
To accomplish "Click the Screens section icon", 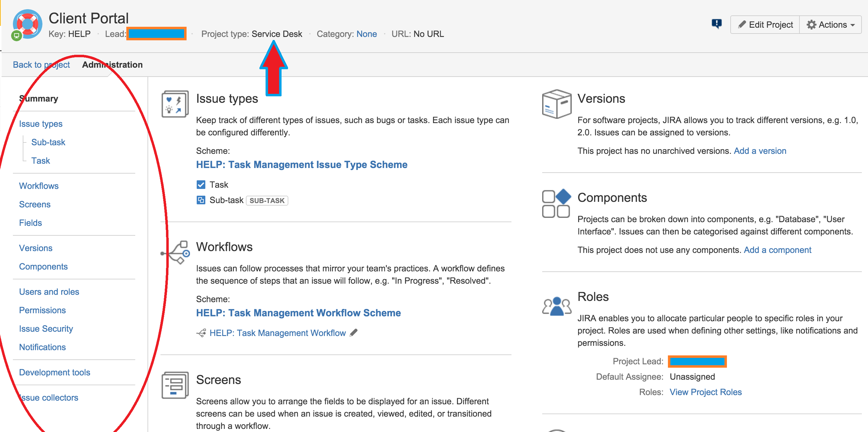I will [175, 385].
